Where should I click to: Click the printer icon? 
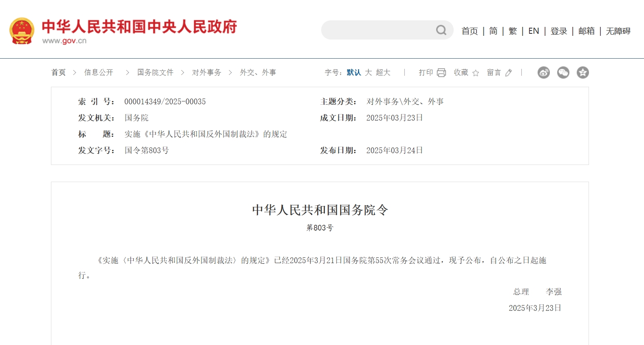click(441, 73)
